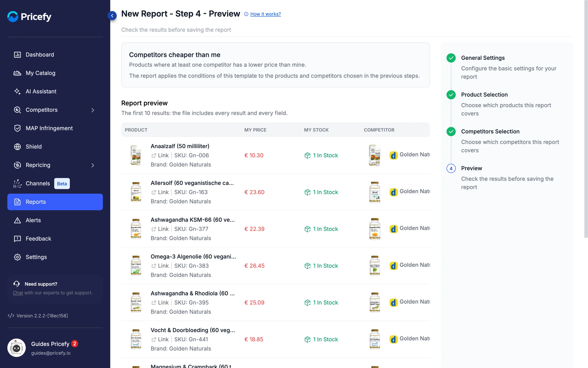588x368 pixels.
Task: Click the MAP Infringement shield icon
Action: (x=17, y=128)
